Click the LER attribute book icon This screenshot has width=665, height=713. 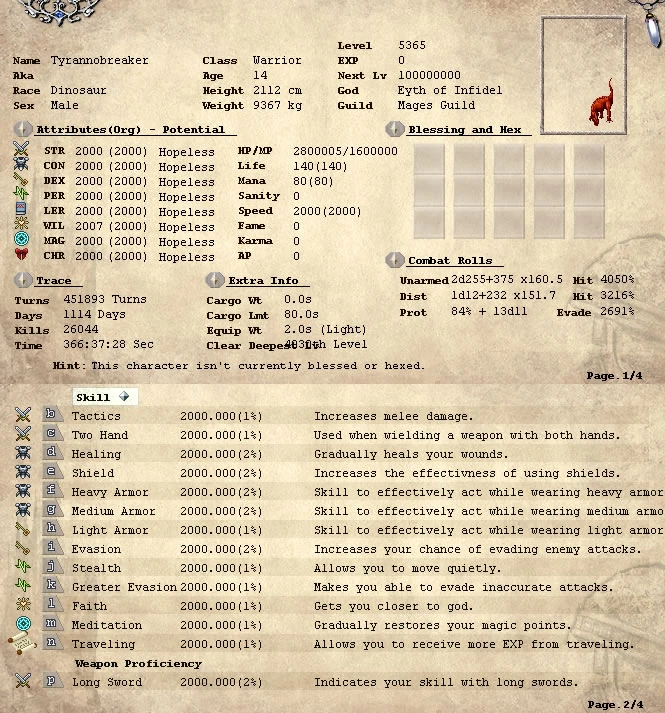click(x=22, y=212)
